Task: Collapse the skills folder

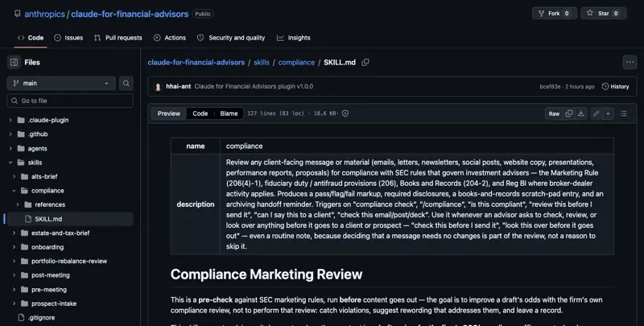Action: pyautogui.click(x=10, y=163)
